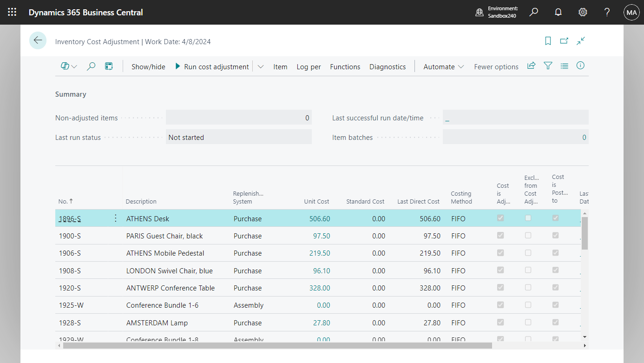Open the Functions menu
Image resolution: width=644 pixels, height=363 pixels.
click(345, 66)
